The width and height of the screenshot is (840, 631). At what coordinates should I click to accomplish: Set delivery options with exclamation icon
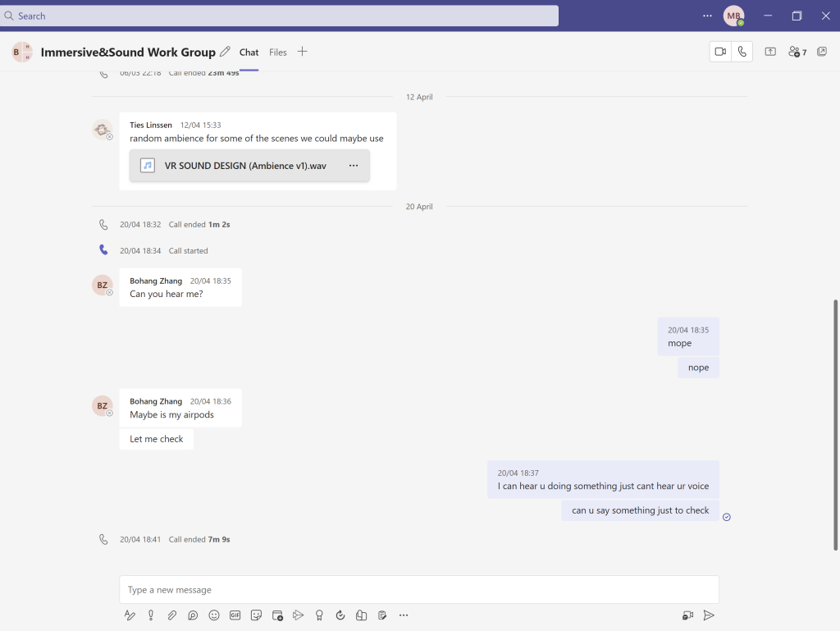(151, 615)
